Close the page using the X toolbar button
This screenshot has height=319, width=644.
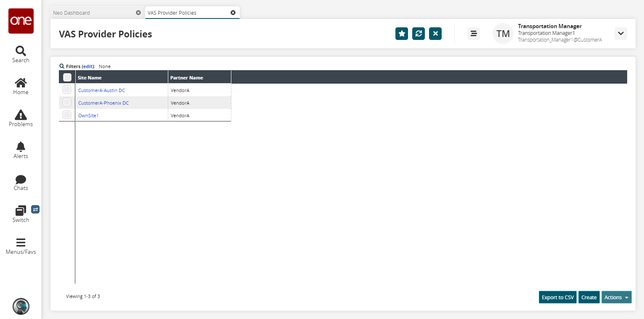435,34
